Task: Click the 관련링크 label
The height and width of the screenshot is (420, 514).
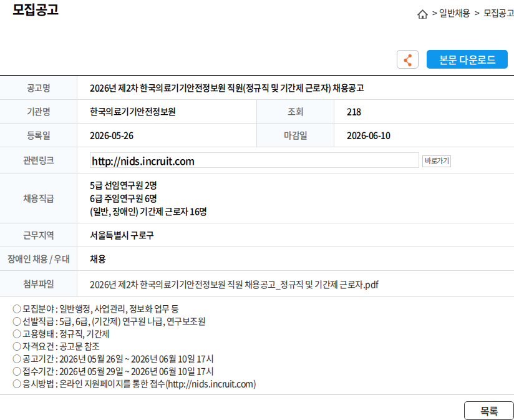Action: [38, 160]
